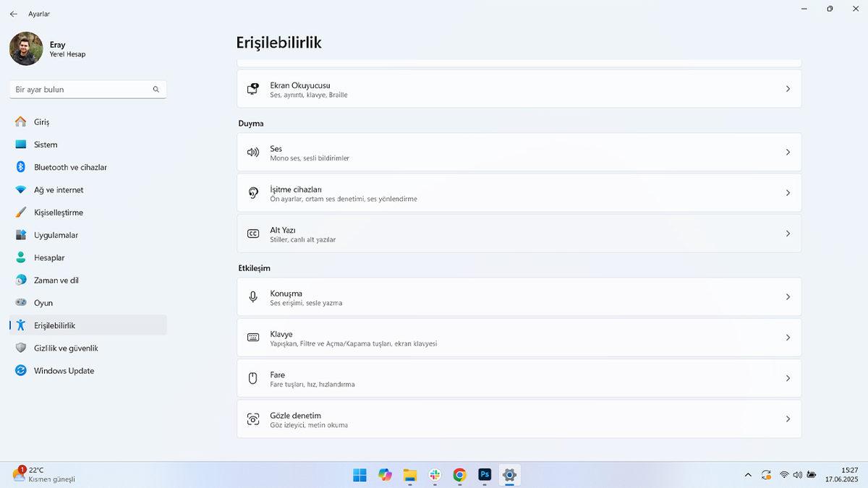868x488 pixels.
Task: Click the Alt Yazı CC icon
Action: 253,234
